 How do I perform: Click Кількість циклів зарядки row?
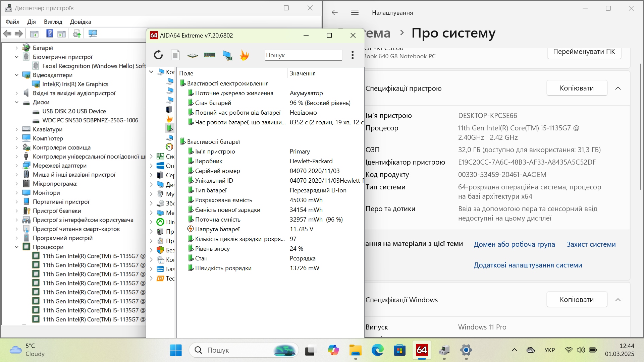[270, 239]
